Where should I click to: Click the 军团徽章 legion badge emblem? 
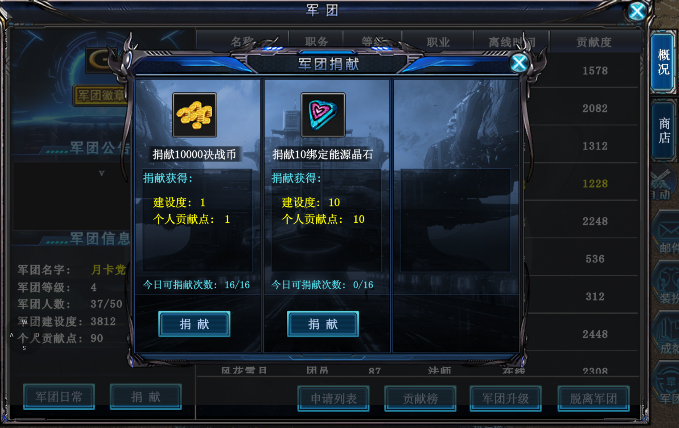(x=100, y=95)
